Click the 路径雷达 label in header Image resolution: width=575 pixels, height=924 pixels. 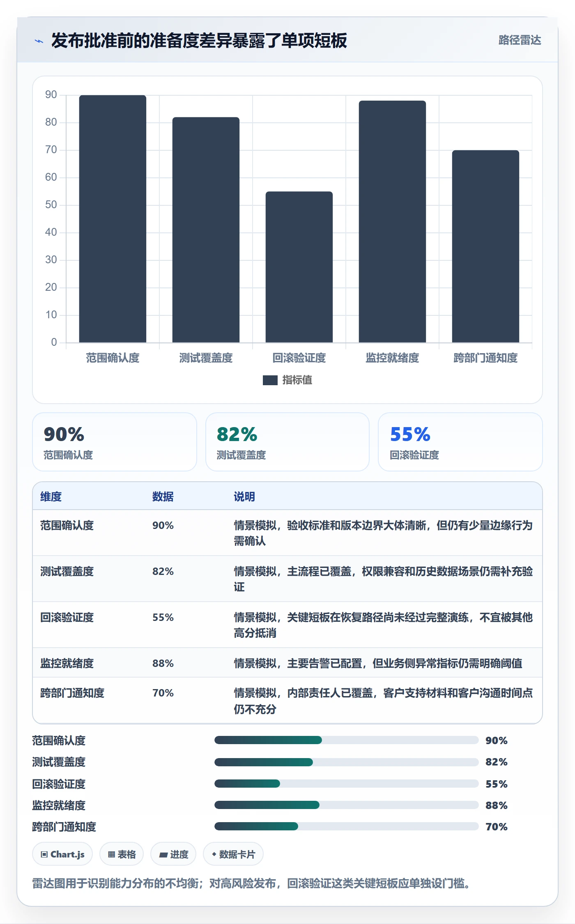pyautogui.click(x=520, y=40)
